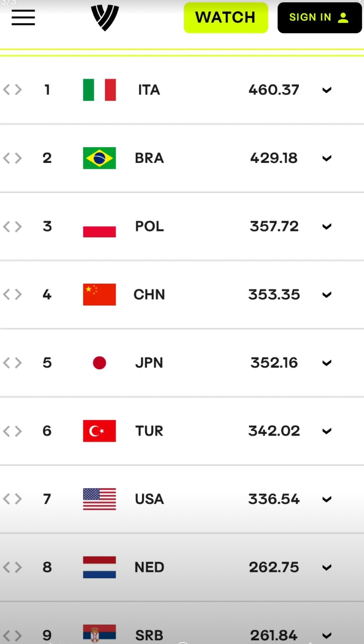Expand ITA ranking details chevron
Viewport: 364px width, 644px height.
pyautogui.click(x=327, y=90)
